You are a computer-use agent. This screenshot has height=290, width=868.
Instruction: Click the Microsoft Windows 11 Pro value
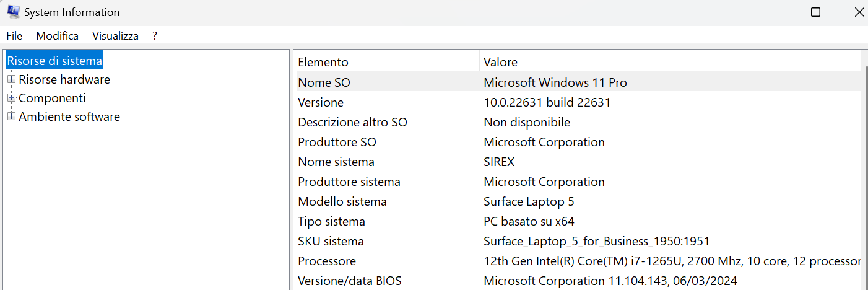[x=555, y=82]
